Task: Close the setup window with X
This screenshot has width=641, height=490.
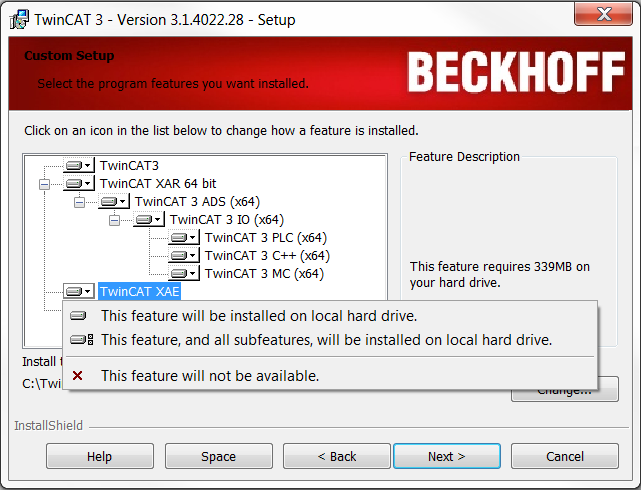Action: point(603,14)
